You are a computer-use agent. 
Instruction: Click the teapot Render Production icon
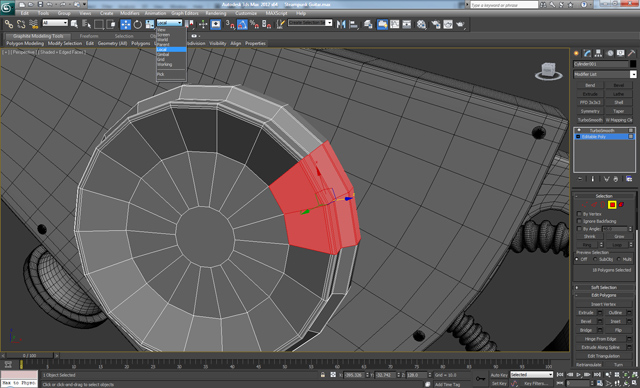[460, 24]
